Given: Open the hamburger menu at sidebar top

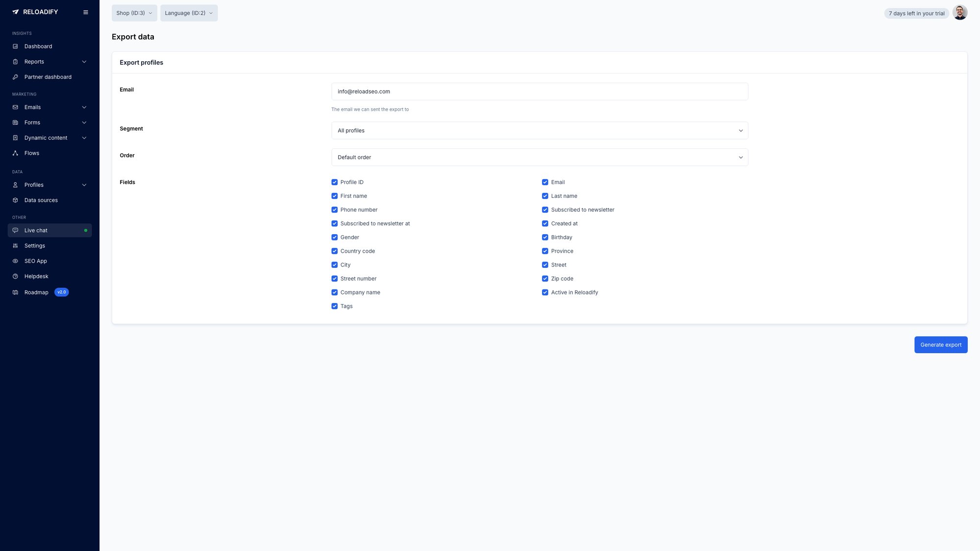Looking at the screenshot, I should pyautogui.click(x=86, y=12).
